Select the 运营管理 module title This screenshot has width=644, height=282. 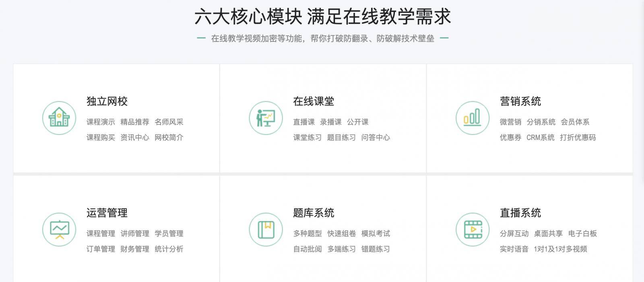pos(107,213)
